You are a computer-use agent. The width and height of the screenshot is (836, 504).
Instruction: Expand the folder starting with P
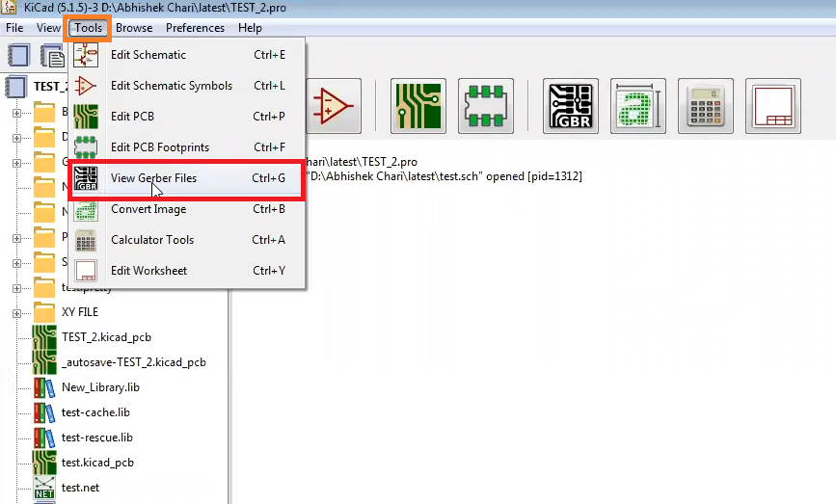point(16,238)
